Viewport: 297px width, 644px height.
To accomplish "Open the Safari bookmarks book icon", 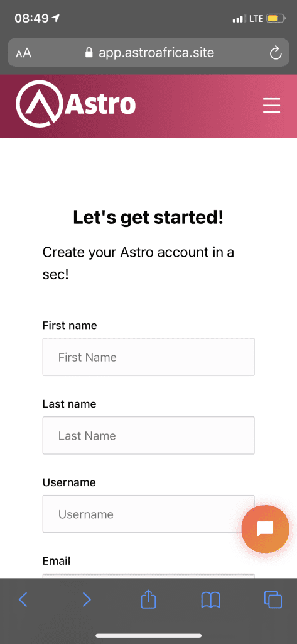I will (211, 600).
